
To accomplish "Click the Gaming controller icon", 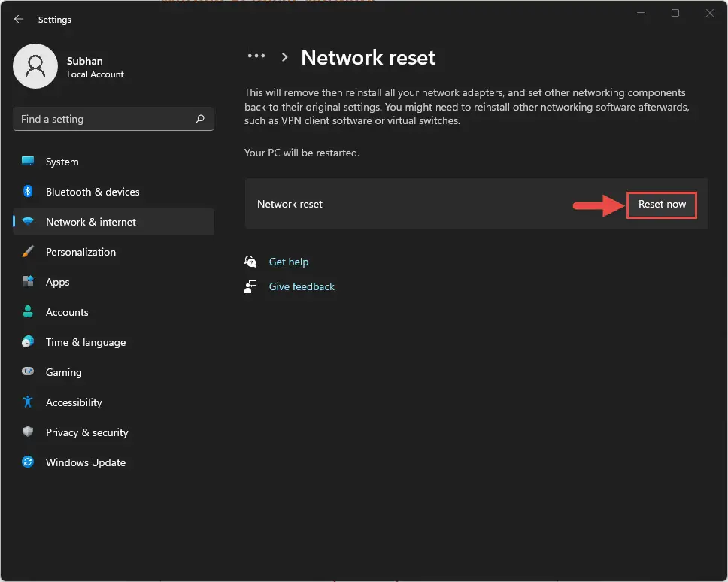I will point(28,372).
